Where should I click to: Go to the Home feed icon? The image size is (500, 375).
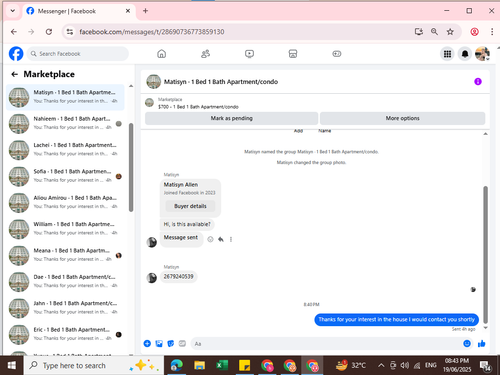162,54
